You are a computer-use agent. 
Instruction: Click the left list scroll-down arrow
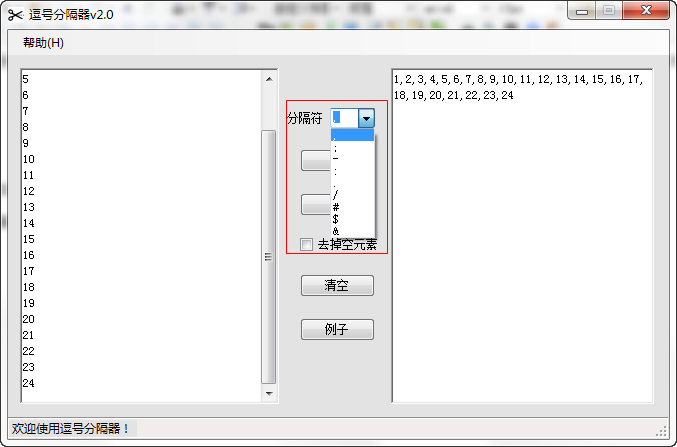click(x=269, y=393)
